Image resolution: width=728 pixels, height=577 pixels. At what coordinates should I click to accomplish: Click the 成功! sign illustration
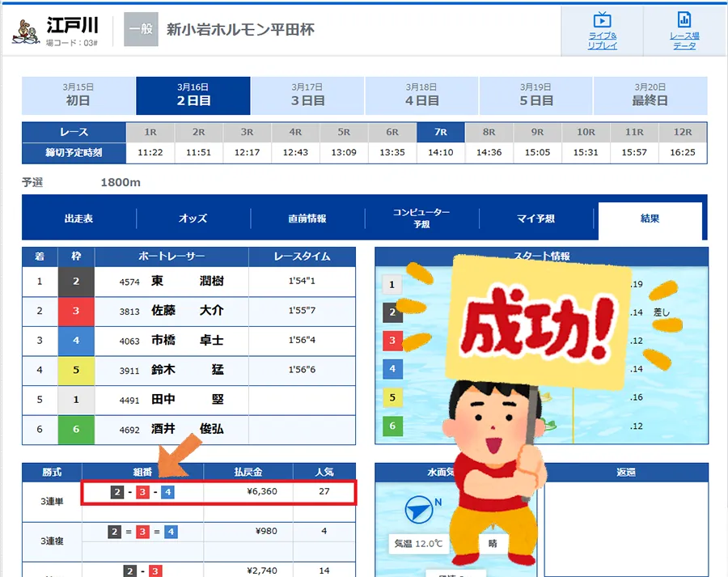pos(538,324)
